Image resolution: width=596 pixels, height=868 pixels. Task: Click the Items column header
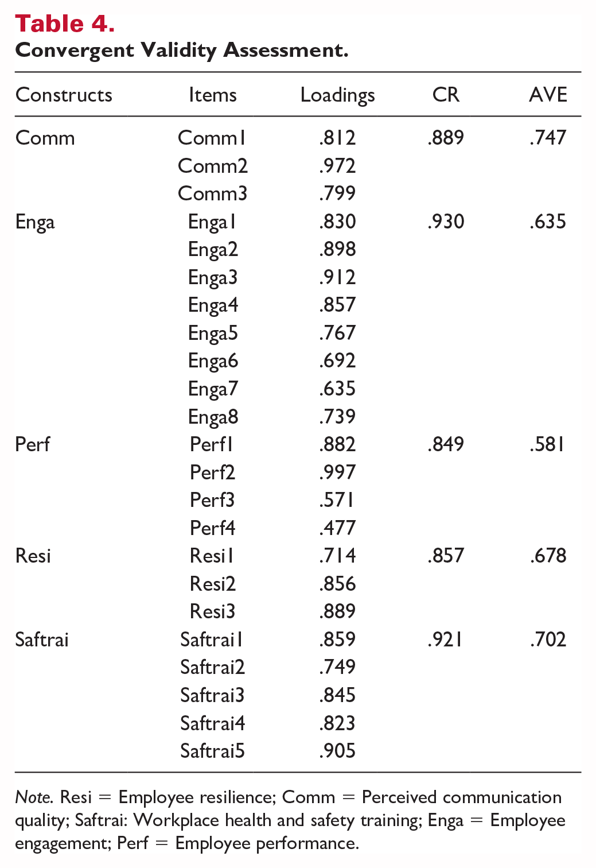pos(213,95)
